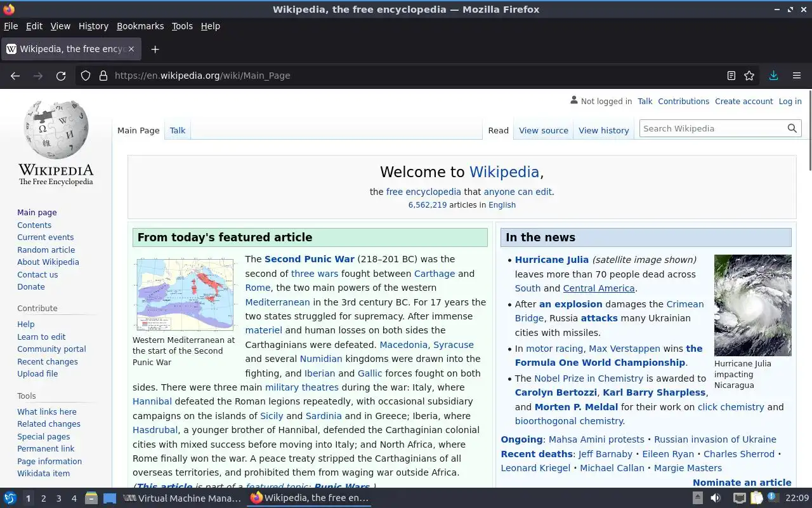Image resolution: width=812 pixels, height=508 pixels.
Task: Click the volume speaker tray icon
Action: tap(716, 498)
